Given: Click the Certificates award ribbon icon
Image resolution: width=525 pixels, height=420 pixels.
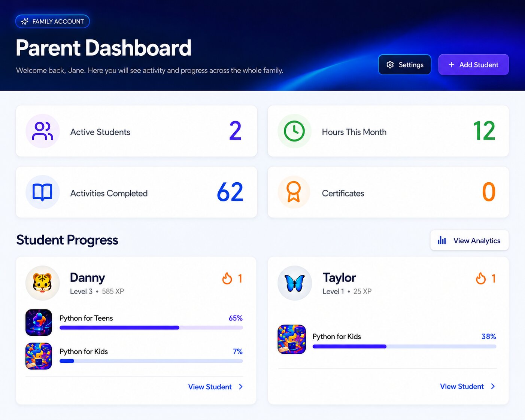Looking at the screenshot, I should pos(294,192).
